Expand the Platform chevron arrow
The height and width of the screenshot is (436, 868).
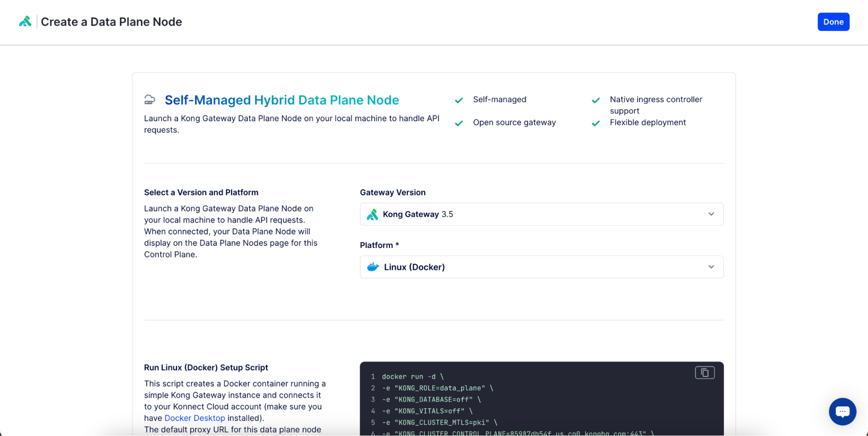(711, 267)
